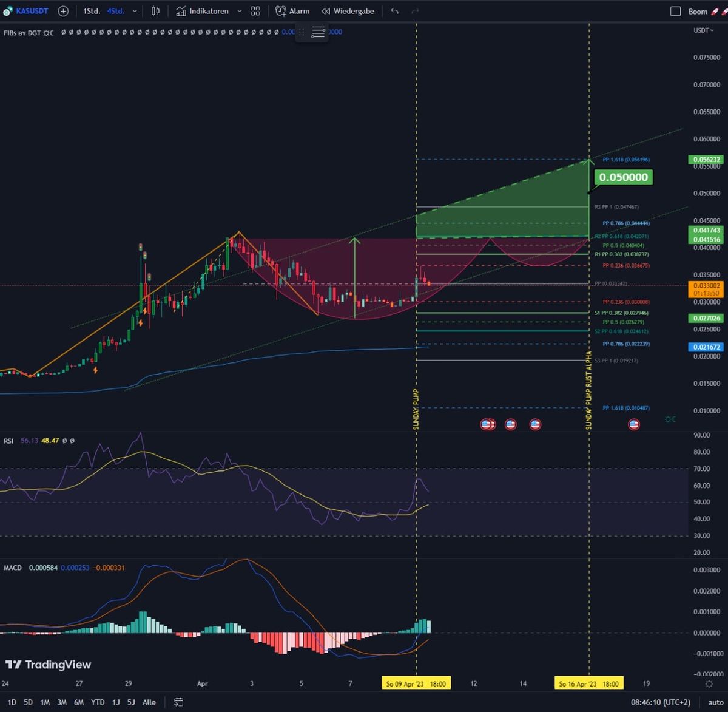Select the 4Std. timeframe
728x712 pixels.
click(115, 11)
